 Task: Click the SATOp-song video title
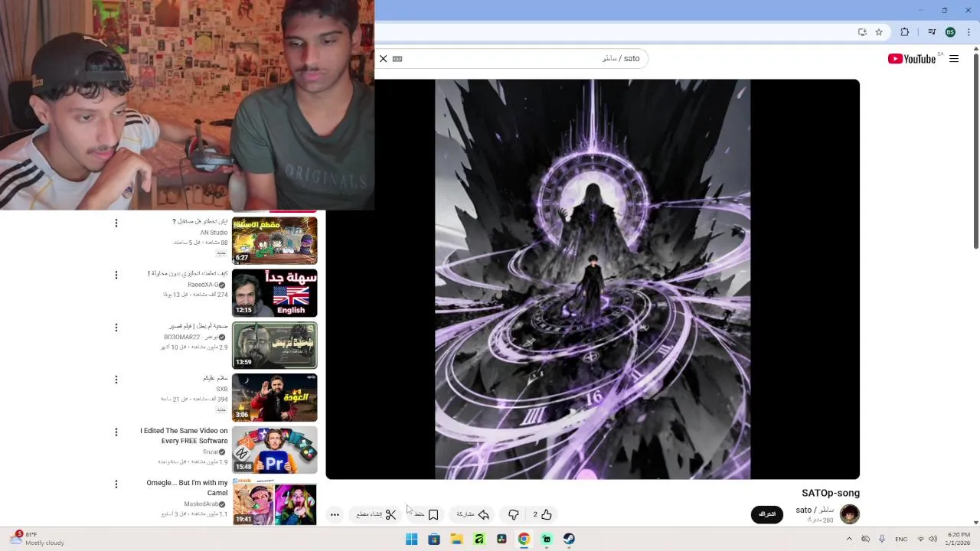(x=831, y=493)
